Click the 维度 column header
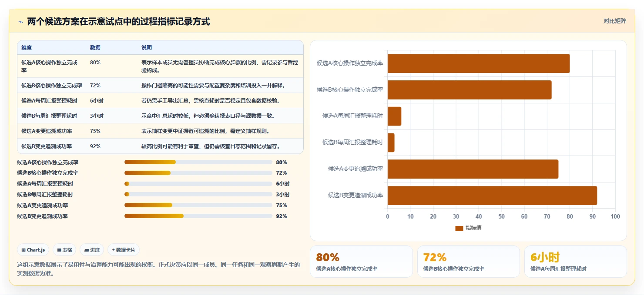The height and width of the screenshot is (295, 644). point(27,47)
